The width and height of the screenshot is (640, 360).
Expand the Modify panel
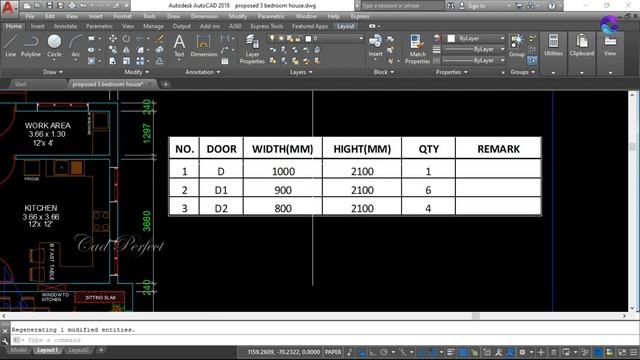click(136, 72)
